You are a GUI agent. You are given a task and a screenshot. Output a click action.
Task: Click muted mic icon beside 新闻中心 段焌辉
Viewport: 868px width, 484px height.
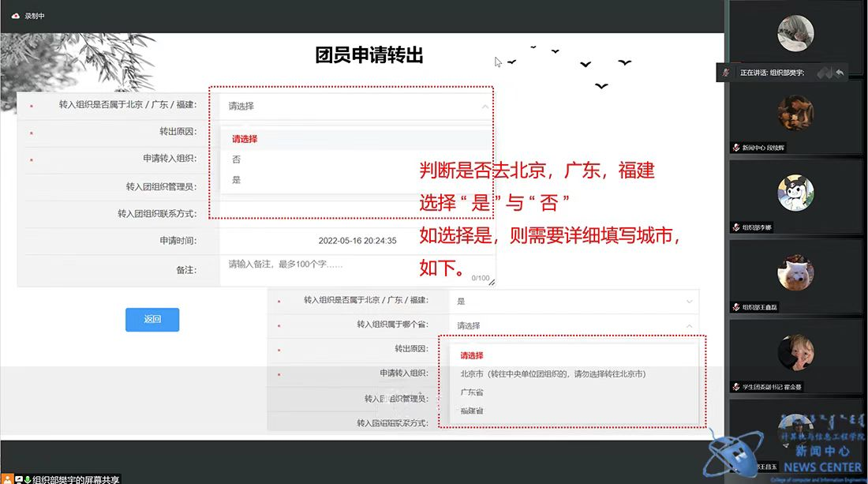[735, 148]
